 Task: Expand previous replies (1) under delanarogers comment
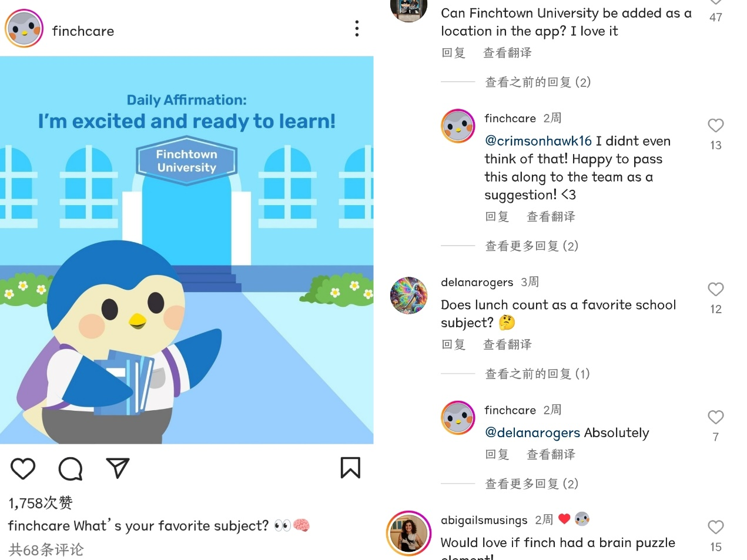pyautogui.click(x=537, y=374)
